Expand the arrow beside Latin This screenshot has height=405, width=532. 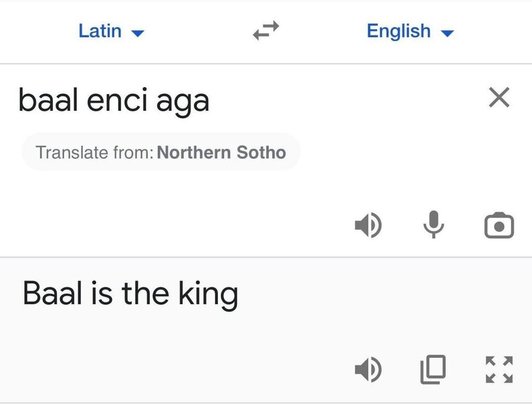click(x=138, y=33)
